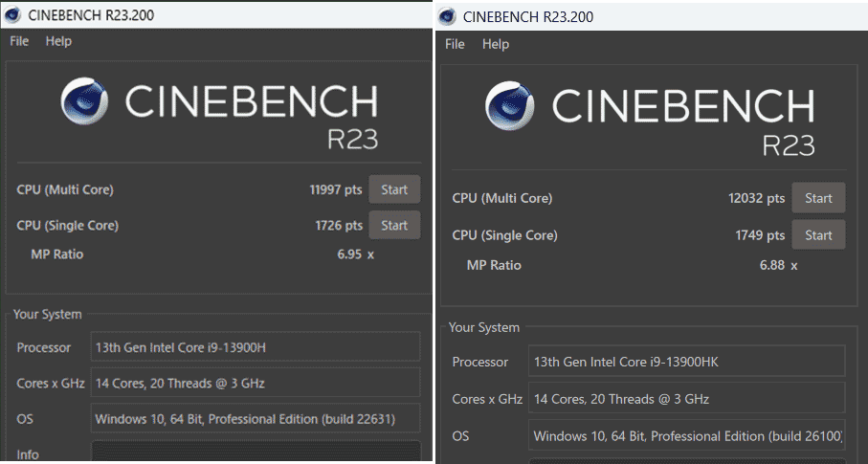Select the 11997 pts multi core score
This screenshot has width=868, height=464.
pos(336,189)
